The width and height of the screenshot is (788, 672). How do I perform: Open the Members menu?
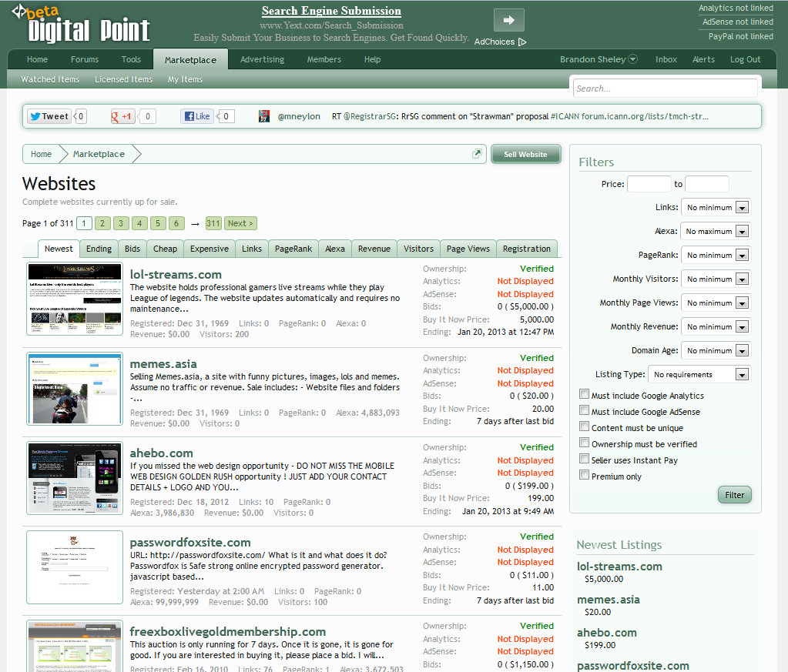(x=324, y=59)
